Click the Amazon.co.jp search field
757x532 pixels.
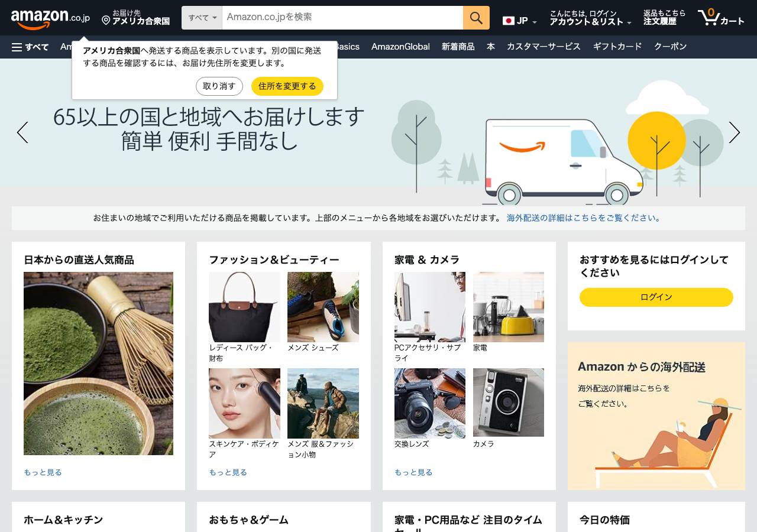[x=342, y=18]
